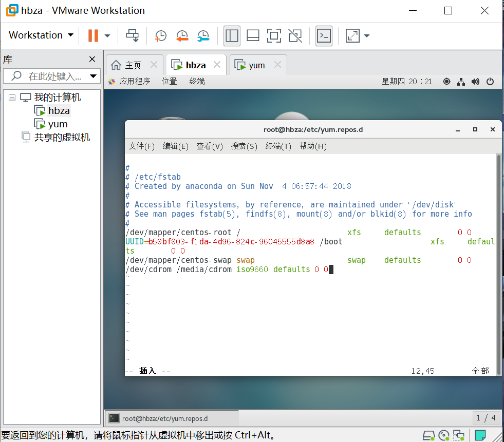
Task: Open terminal 文件(F) menu
Action: pyautogui.click(x=141, y=146)
